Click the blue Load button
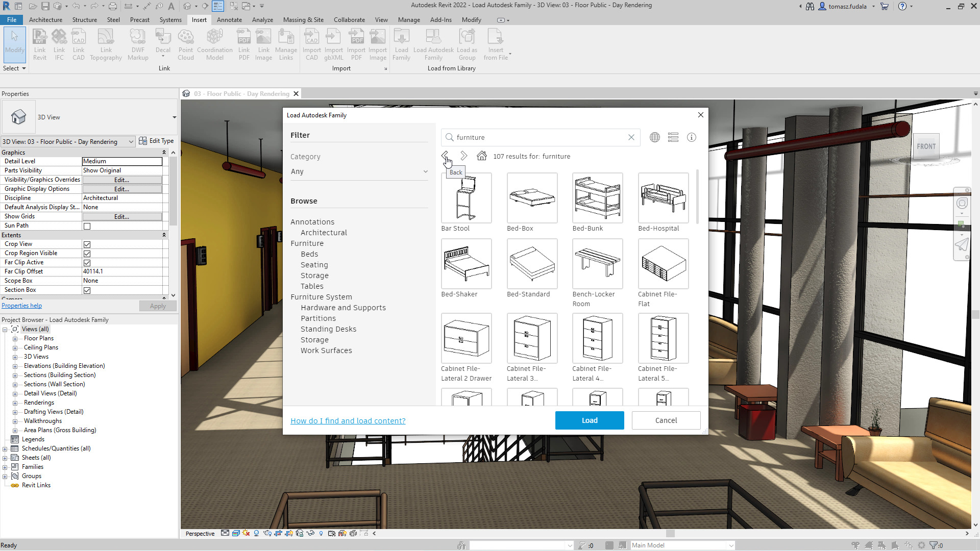The width and height of the screenshot is (980, 551). (x=590, y=420)
